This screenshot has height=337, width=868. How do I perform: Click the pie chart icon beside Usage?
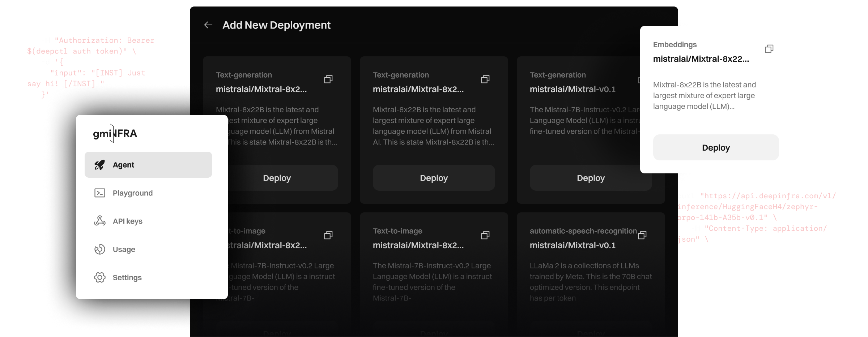pos(100,249)
